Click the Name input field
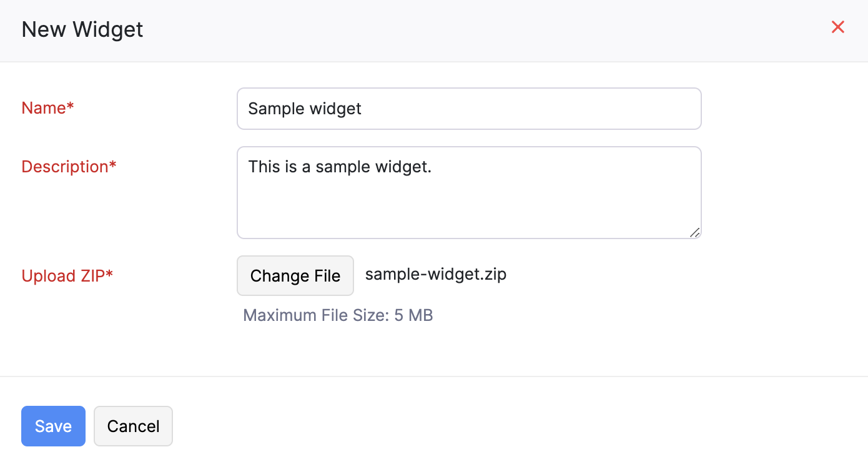 [468, 108]
